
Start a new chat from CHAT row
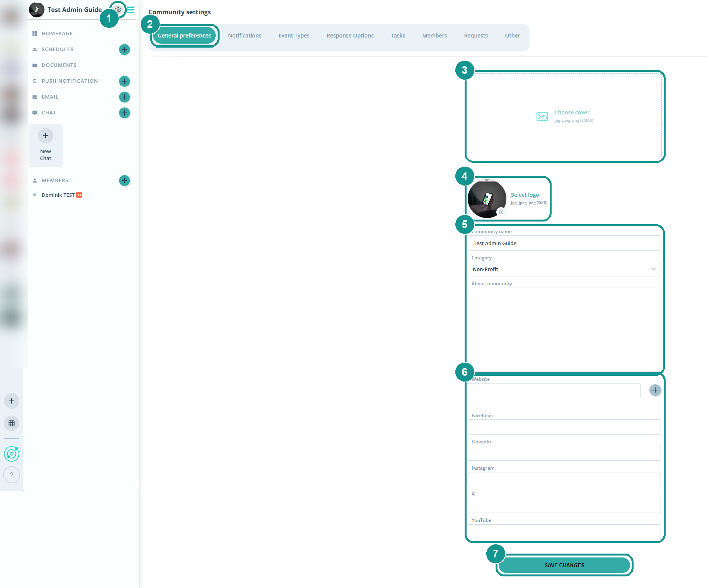pyautogui.click(x=124, y=113)
